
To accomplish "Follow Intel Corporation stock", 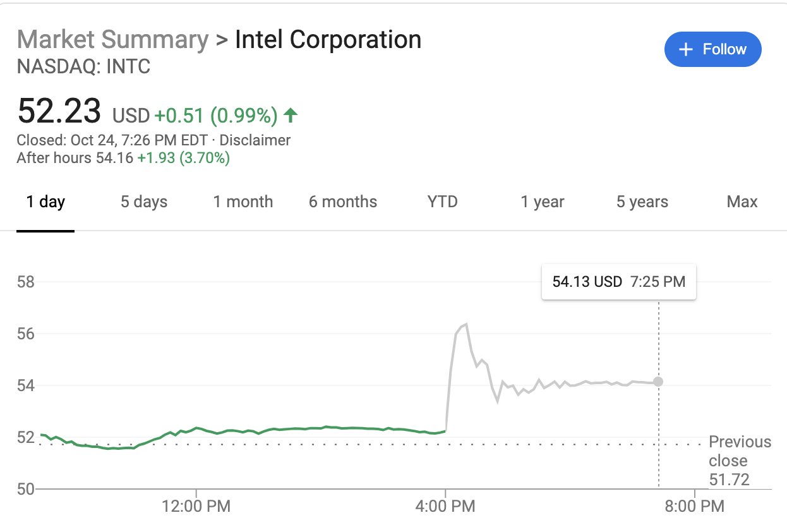I will [x=712, y=49].
